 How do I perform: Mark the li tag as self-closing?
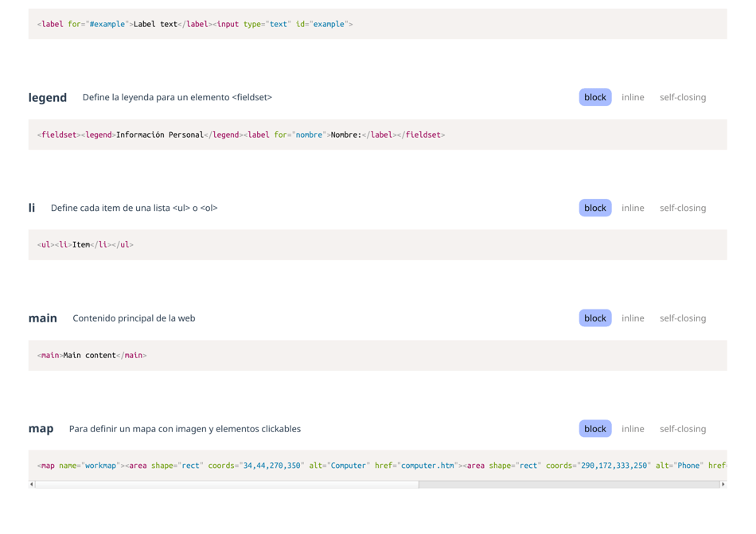(x=683, y=208)
